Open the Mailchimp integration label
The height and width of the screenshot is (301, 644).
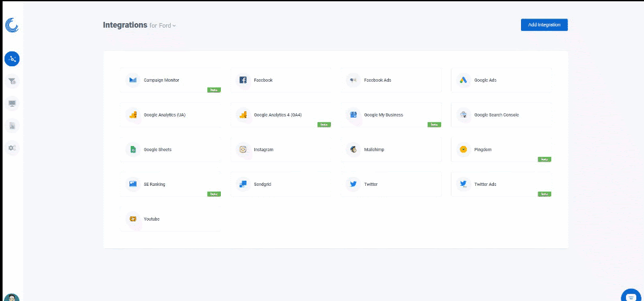tap(374, 150)
